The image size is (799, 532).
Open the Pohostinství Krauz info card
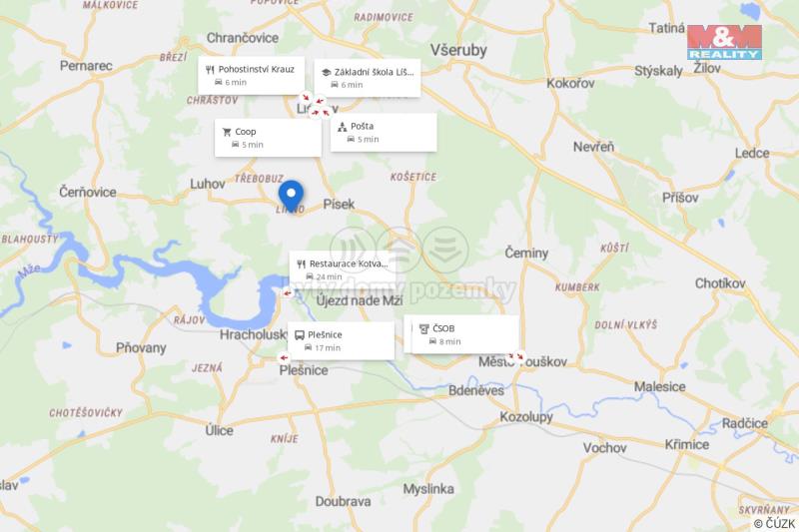[252, 75]
